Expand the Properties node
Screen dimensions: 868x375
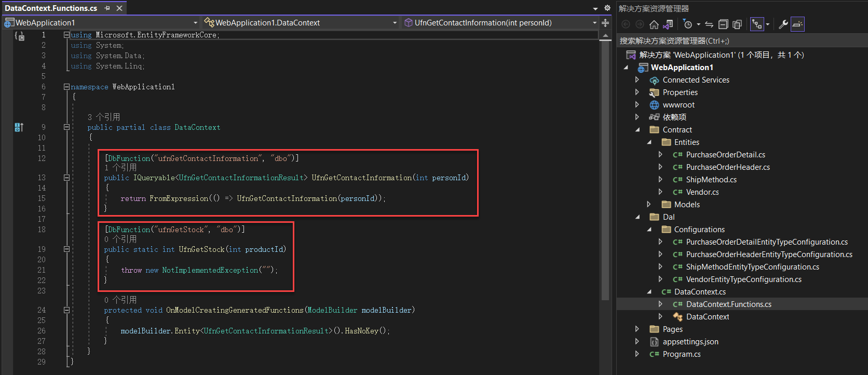(x=637, y=92)
